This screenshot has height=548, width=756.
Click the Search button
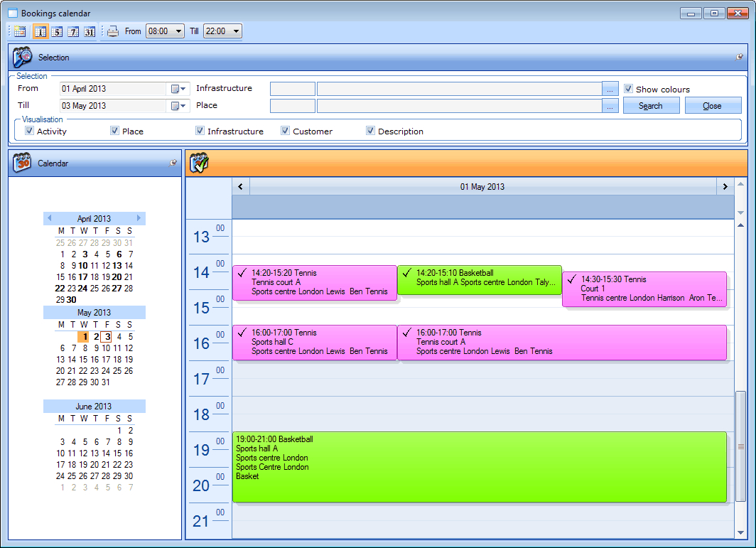(651, 106)
